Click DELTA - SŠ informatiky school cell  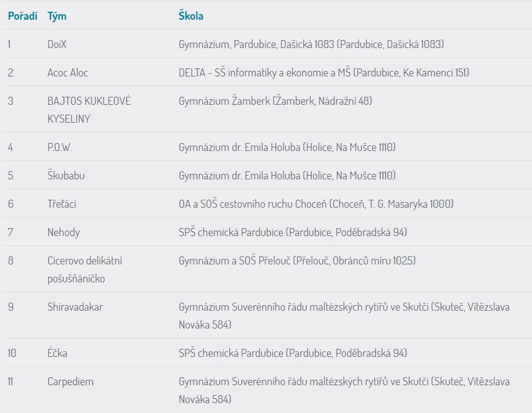(x=324, y=73)
